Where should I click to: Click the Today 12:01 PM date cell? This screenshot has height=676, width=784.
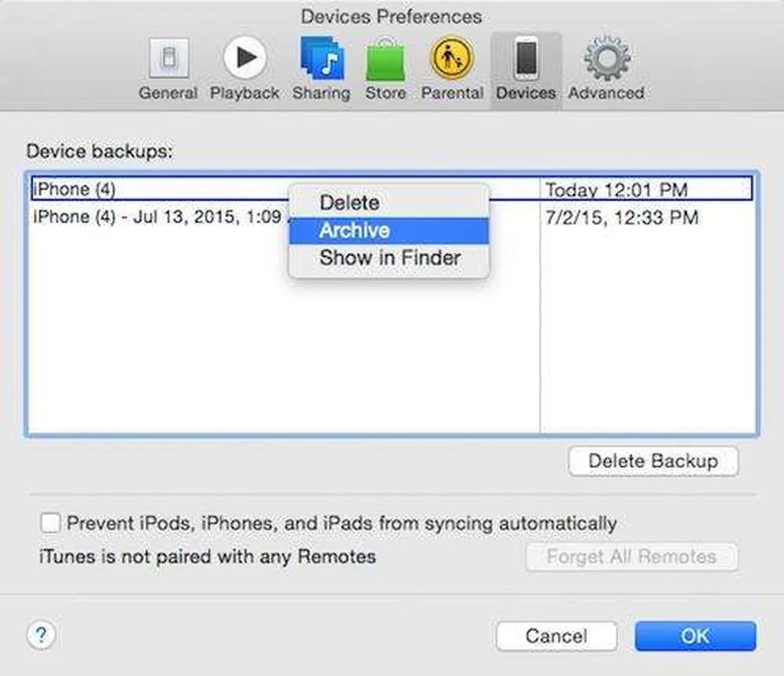[616, 190]
